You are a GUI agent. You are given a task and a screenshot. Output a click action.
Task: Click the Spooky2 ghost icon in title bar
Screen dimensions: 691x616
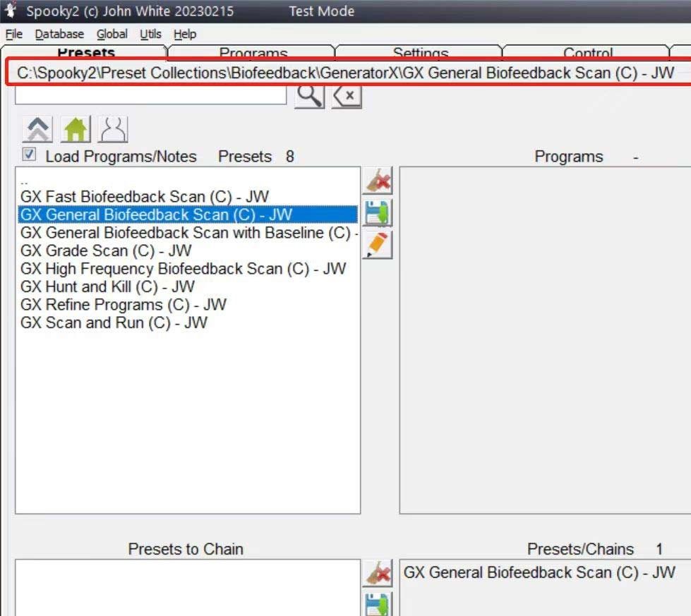pos(11,11)
